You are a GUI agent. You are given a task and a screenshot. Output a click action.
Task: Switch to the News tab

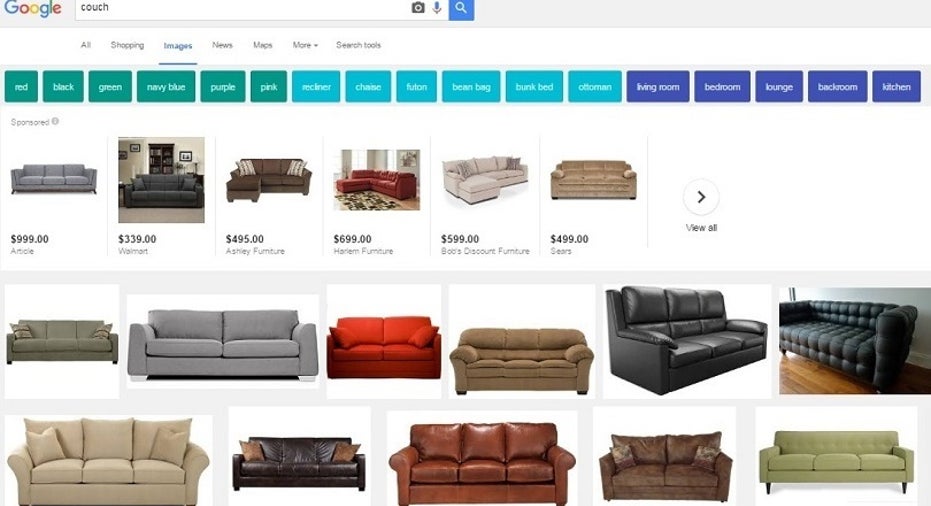[x=223, y=45]
